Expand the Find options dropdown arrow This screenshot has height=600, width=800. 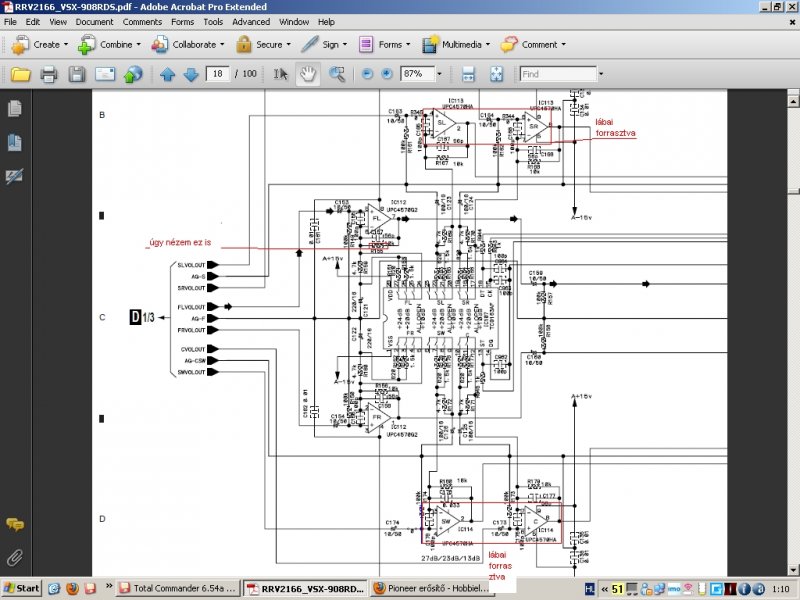click(601, 74)
